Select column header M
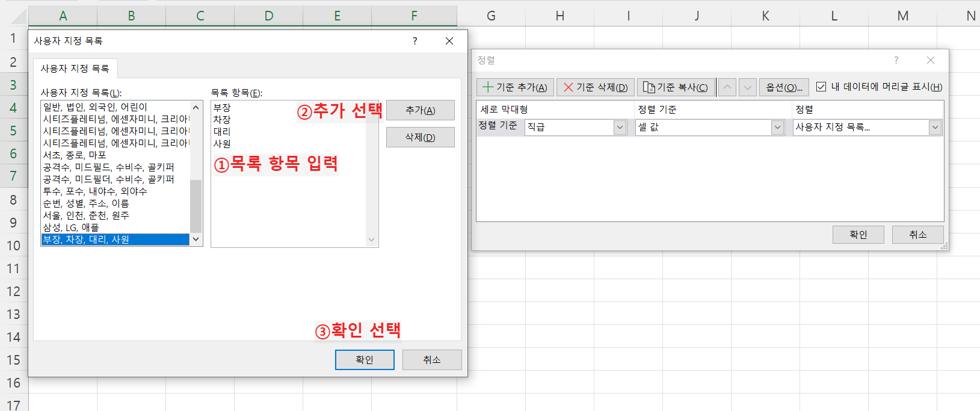Viewport: 980px width, 411px height. coord(903,16)
